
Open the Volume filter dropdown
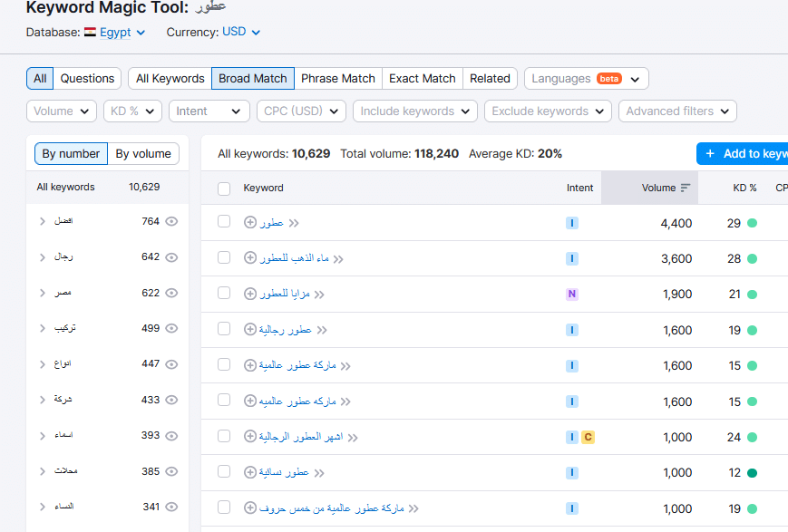coord(62,111)
